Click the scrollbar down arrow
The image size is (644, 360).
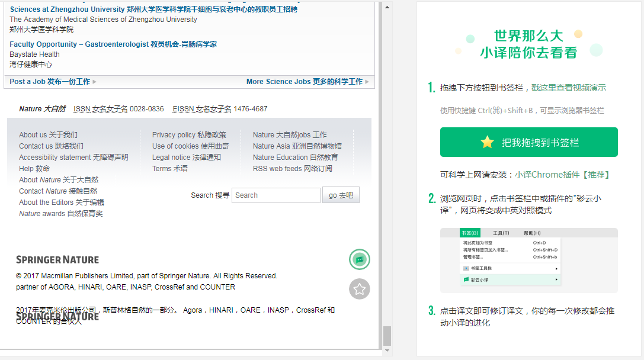click(x=387, y=351)
